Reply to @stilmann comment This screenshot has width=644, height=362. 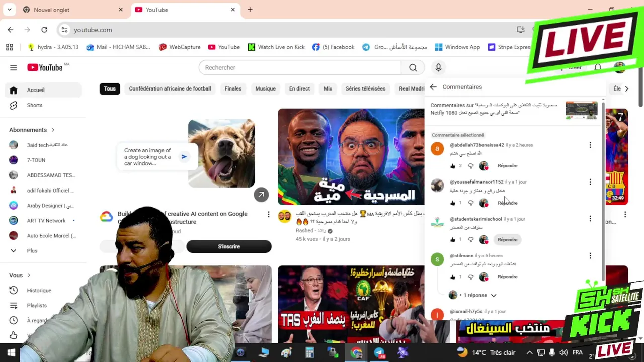507,277
